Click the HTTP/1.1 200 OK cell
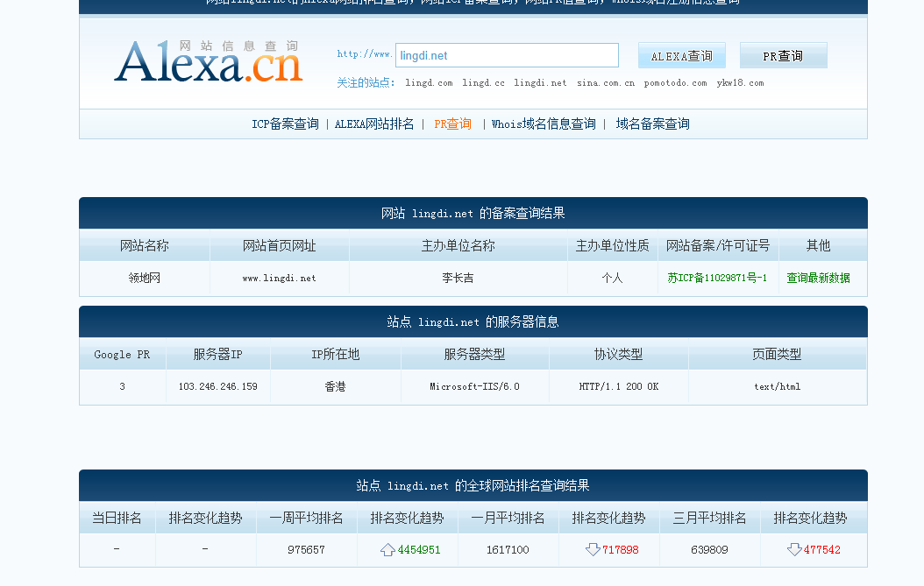Image resolution: width=924 pixels, height=586 pixels. [619, 387]
